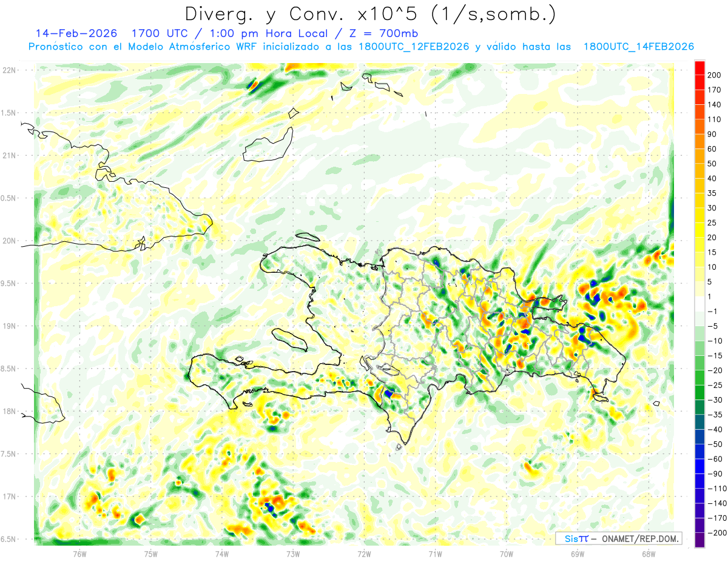The height and width of the screenshot is (562, 728).
Task: Click positive legend value 15 on the color bar
Action: [712, 252]
